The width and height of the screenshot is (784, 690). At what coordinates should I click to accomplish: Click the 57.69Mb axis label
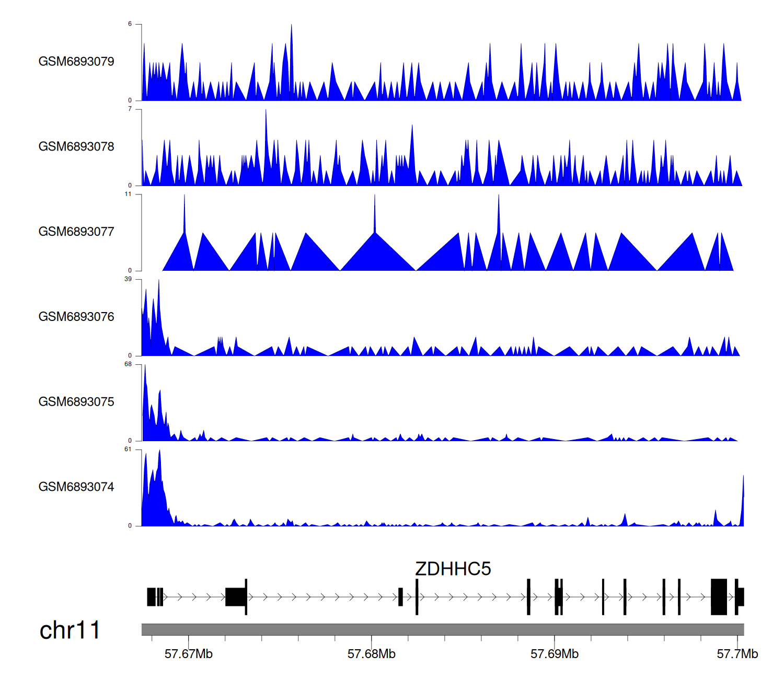point(554,654)
